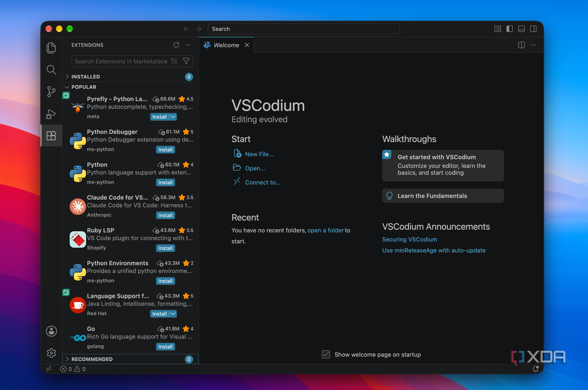
Task: Select the Python extension row by ms-python
Action: tap(130, 173)
